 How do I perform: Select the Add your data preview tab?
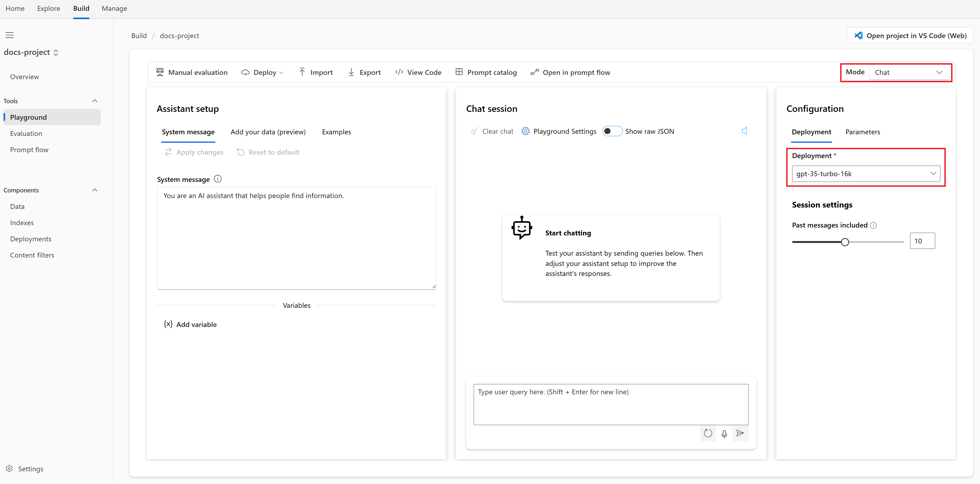267,132
